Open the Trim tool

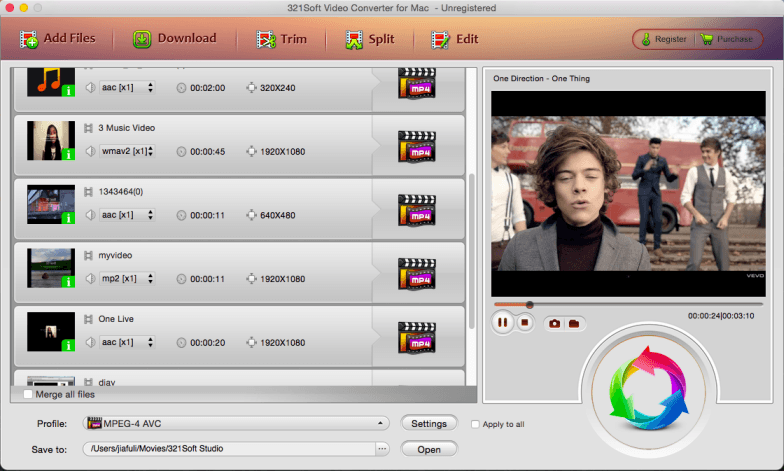tap(282, 39)
